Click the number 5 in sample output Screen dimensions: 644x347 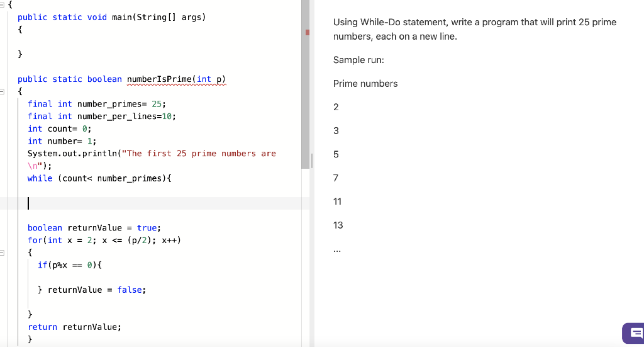(336, 154)
